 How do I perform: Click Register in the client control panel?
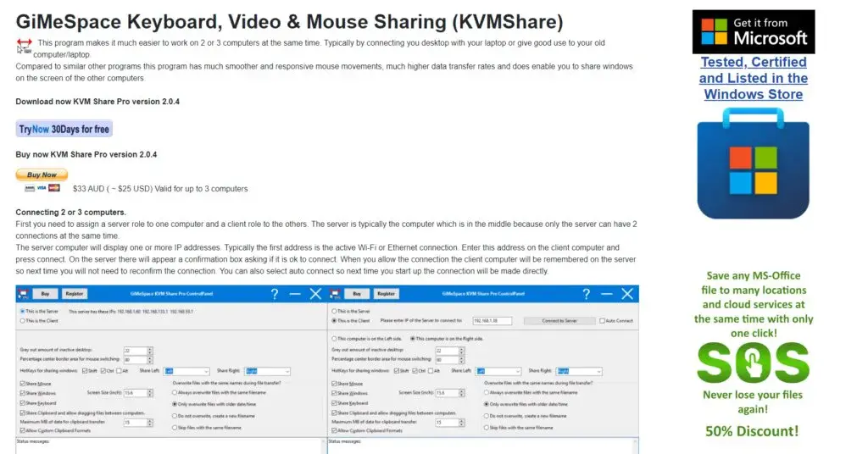(x=387, y=294)
